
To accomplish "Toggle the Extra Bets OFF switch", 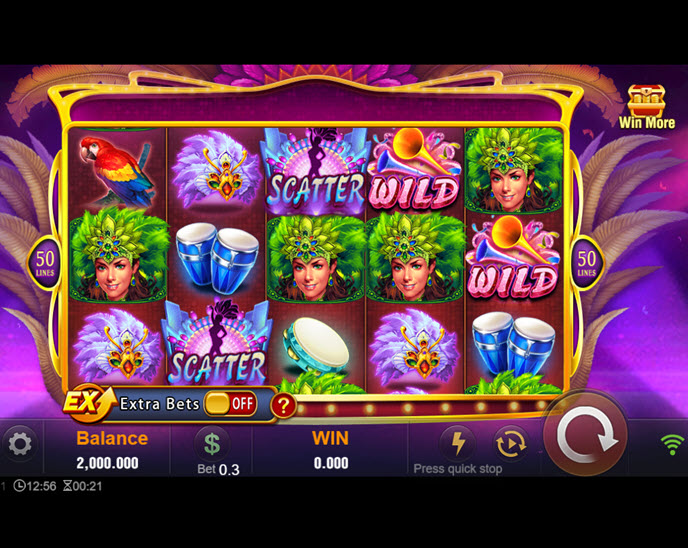I will click(230, 403).
